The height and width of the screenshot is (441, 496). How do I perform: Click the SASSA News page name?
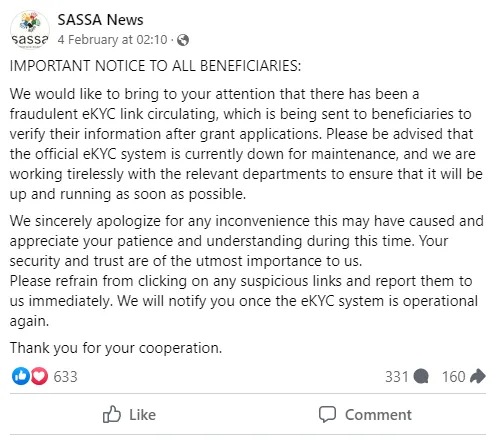[x=100, y=20]
